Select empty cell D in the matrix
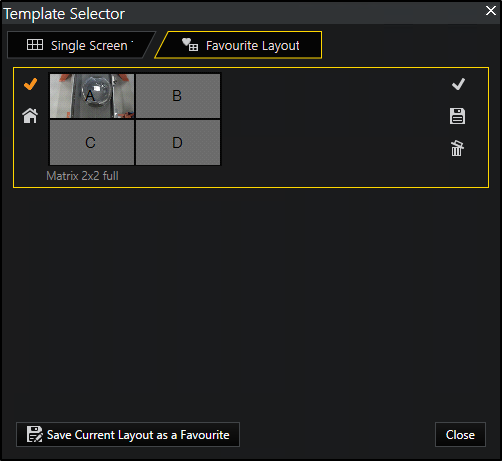This screenshot has height=461, width=502. point(178,142)
